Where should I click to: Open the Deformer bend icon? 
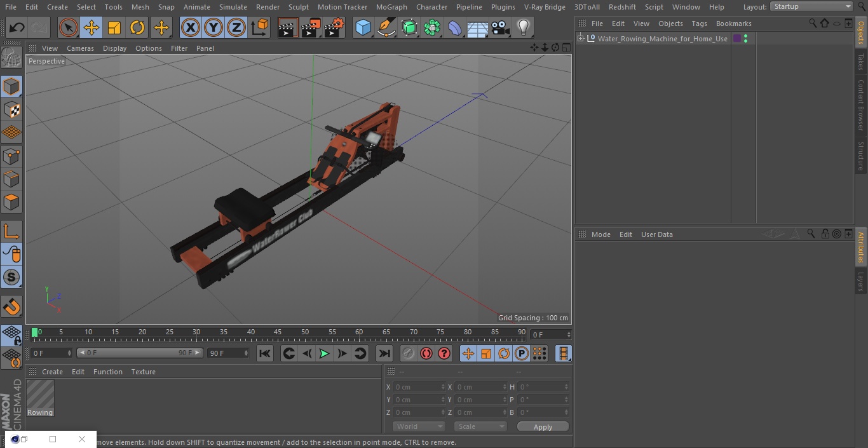(x=455, y=27)
